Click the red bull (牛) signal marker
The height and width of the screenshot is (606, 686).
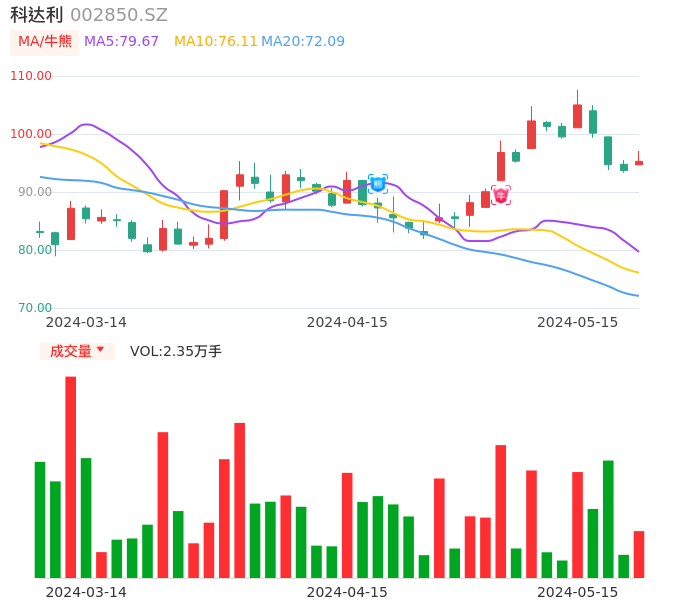[x=501, y=195]
